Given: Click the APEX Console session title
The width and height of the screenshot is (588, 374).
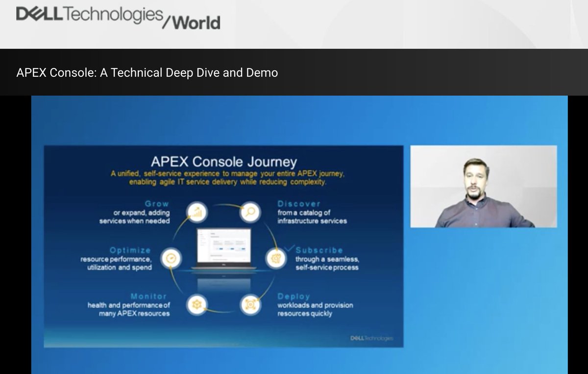Looking at the screenshot, I should tap(147, 73).
